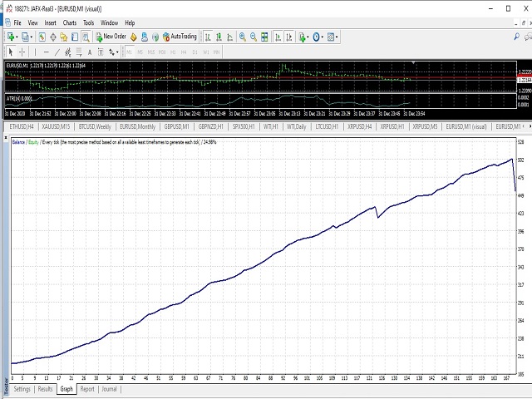Toggle chart Auto Scroll
The width and height of the screenshot is (532, 399).
click(x=278, y=37)
